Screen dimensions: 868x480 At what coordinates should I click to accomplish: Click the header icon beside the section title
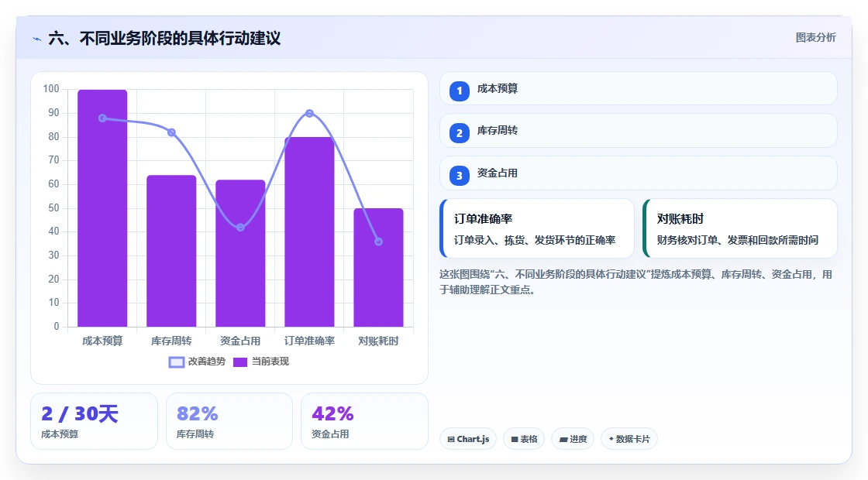click(x=37, y=39)
